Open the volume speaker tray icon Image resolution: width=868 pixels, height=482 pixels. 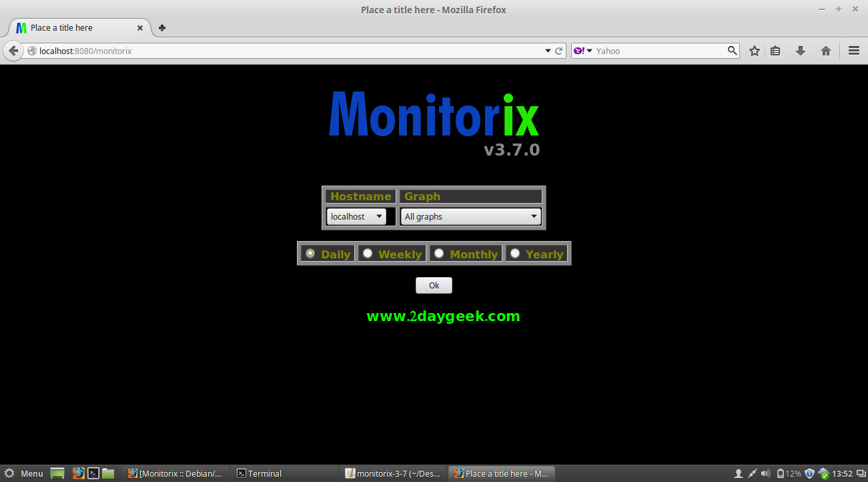765,473
